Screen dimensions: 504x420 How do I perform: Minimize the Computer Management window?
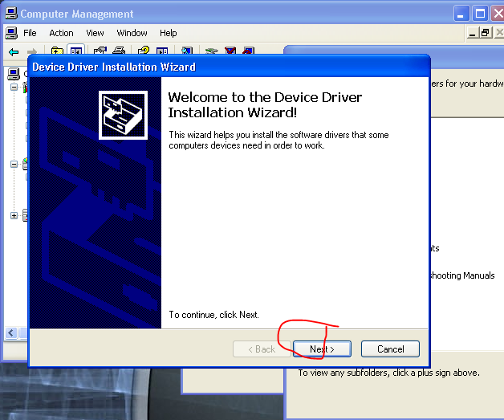tap(461, 14)
